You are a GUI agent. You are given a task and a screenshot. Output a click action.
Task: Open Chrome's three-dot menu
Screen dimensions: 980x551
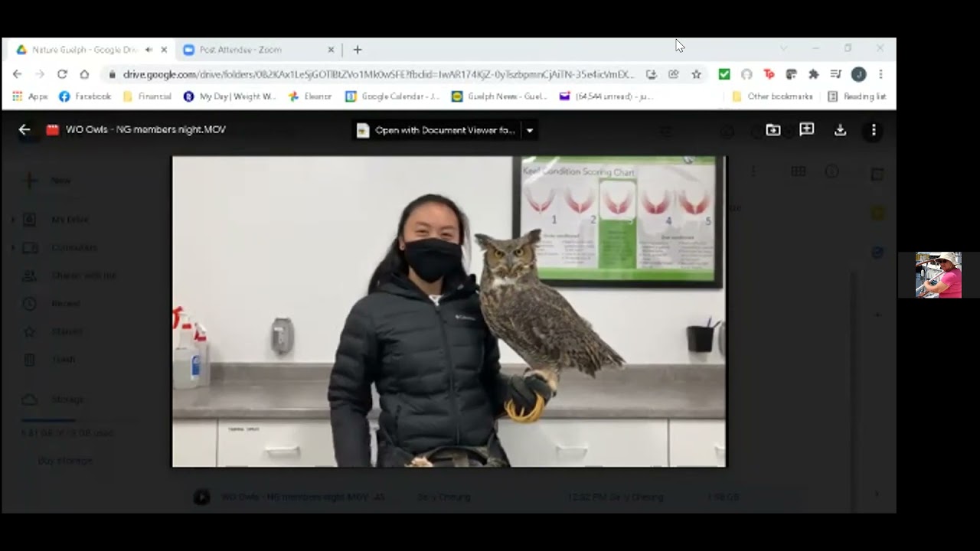pyautogui.click(x=880, y=74)
